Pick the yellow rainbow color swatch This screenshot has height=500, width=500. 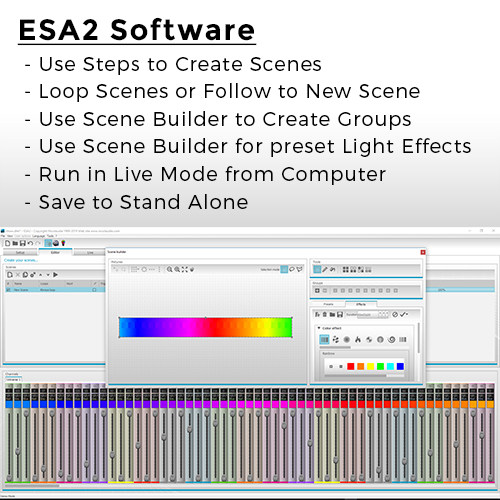click(x=370, y=366)
